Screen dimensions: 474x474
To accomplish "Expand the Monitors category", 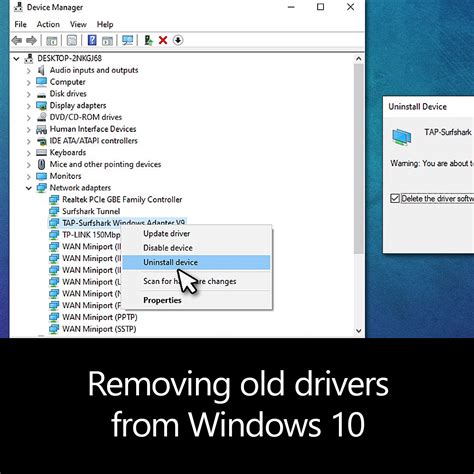I will [29, 177].
